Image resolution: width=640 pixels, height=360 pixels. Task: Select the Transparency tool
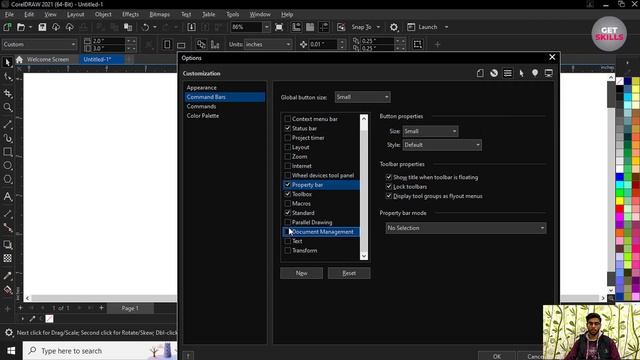click(7, 258)
